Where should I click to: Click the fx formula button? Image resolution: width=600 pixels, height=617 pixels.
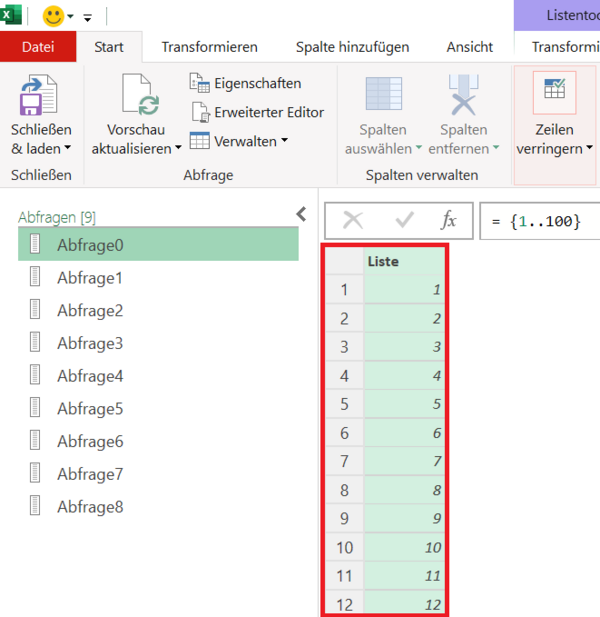point(449,220)
